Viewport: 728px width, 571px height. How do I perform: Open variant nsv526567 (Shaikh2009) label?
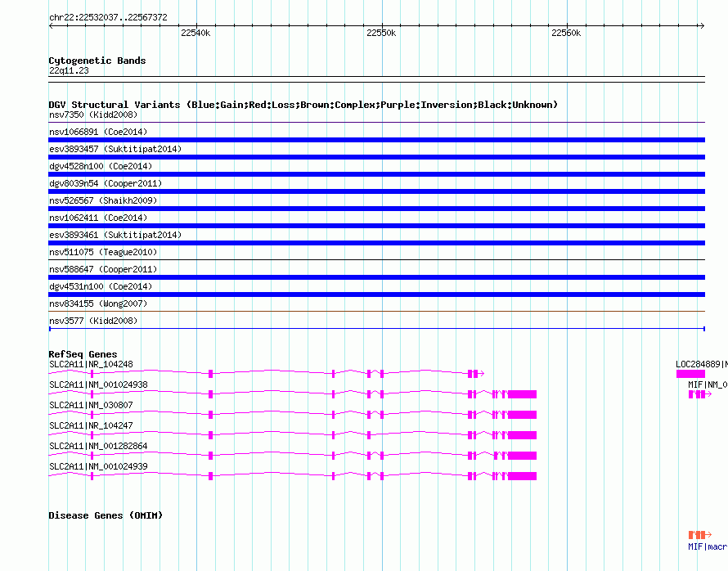[103, 200]
